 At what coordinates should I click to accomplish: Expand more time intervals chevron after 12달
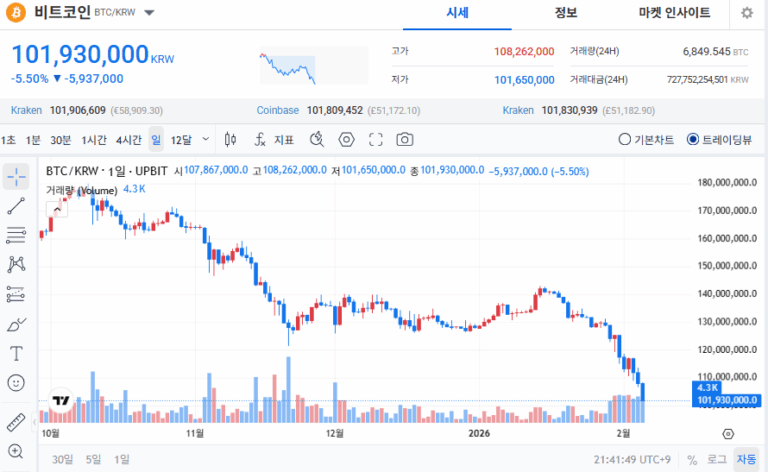coord(206,140)
